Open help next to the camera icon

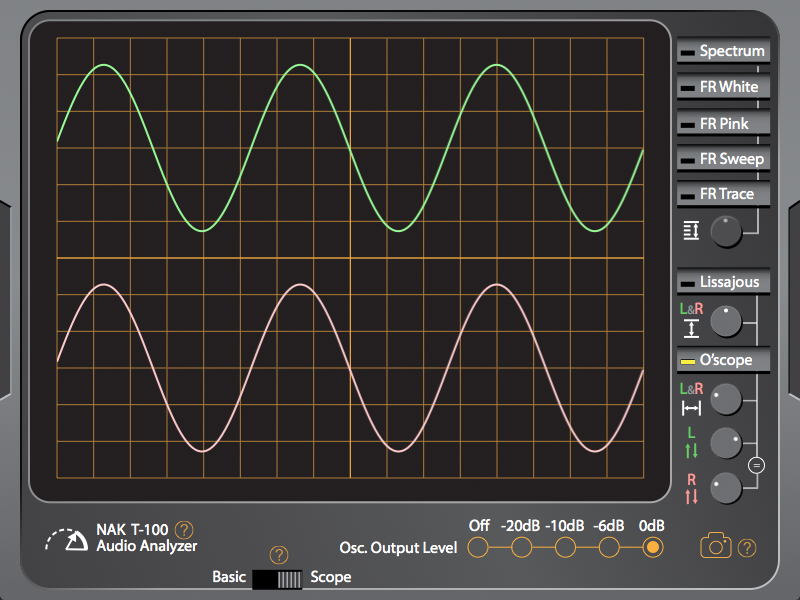(747, 548)
